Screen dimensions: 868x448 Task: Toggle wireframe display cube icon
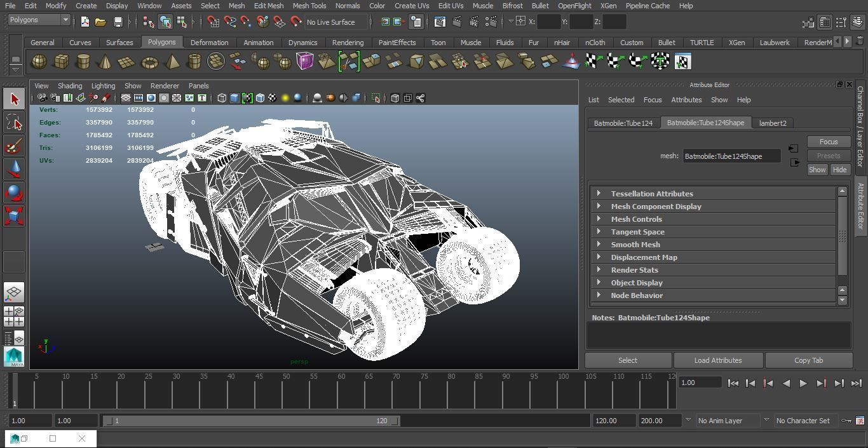pyautogui.click(x=222, y=98)
